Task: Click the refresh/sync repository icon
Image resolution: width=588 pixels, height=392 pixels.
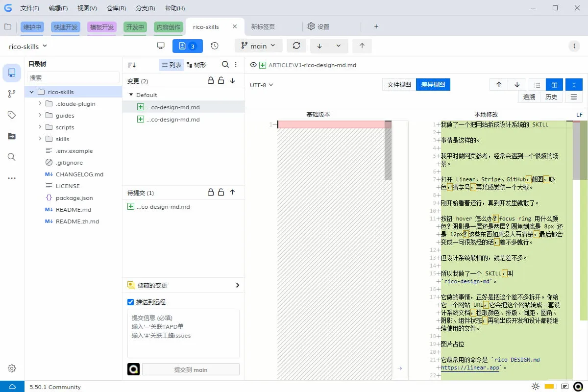Action: 296,46
